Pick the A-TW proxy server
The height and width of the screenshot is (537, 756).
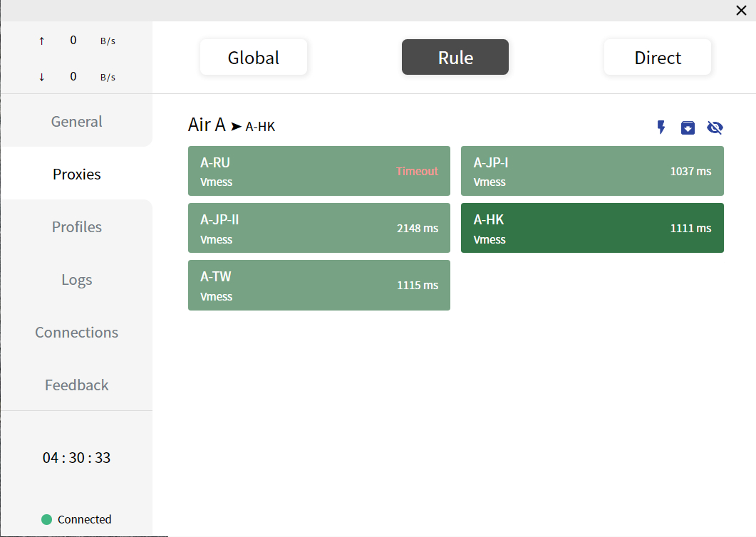tap(319, 285)
